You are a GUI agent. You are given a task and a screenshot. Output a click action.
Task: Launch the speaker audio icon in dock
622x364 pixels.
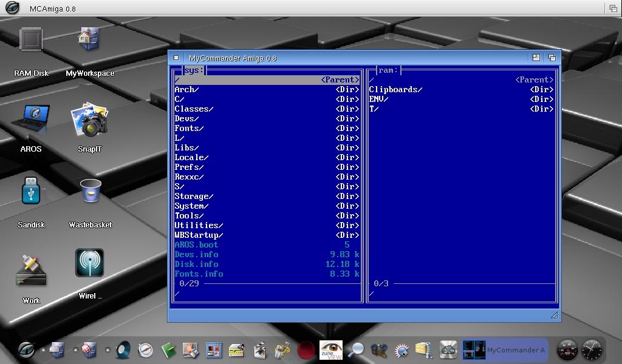click(123, 350)
